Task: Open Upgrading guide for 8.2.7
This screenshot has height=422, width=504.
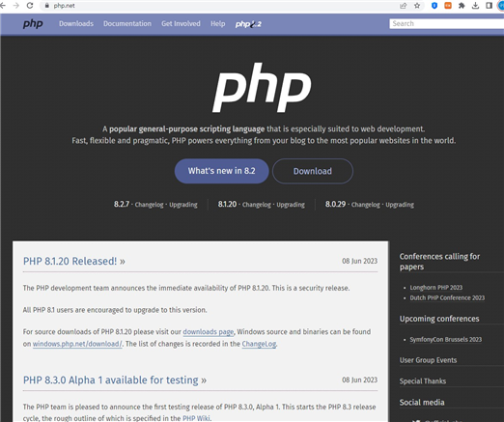Action: tap(183, 205)
